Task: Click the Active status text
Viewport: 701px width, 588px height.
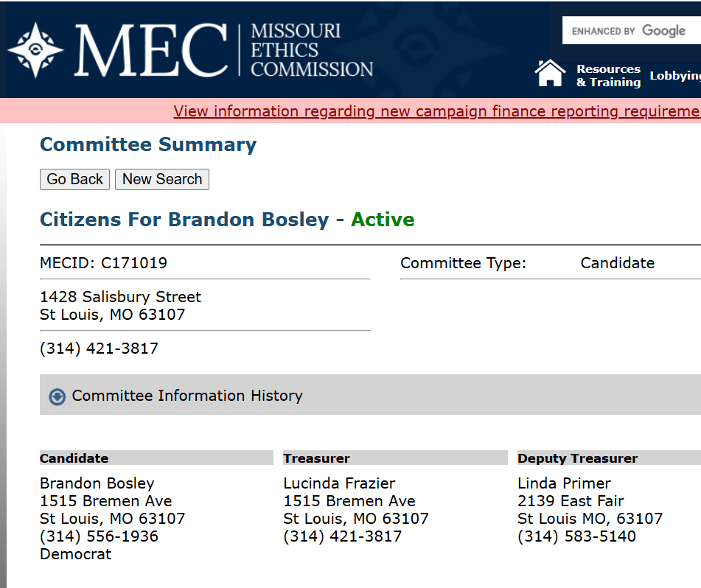Action: pos(383,220)
